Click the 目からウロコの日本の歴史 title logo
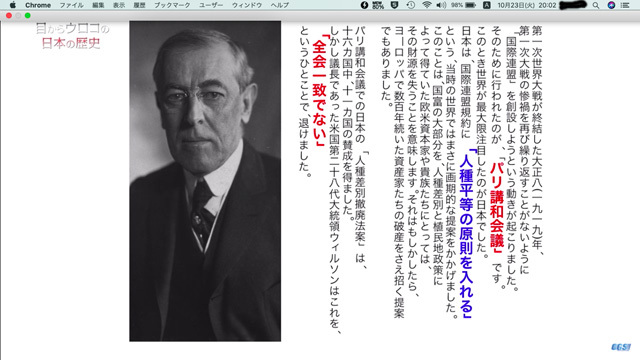 click(x=72, y=36)
